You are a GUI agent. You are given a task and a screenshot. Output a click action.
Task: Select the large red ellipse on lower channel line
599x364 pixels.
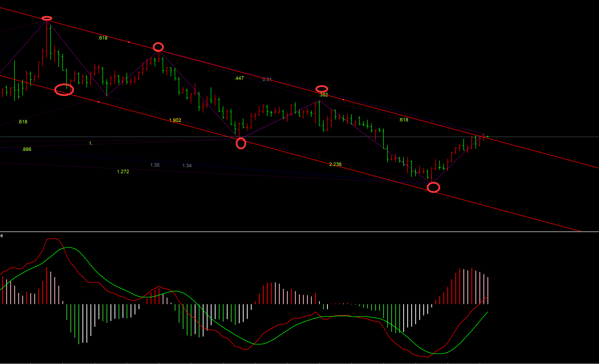tap(64, 90)
